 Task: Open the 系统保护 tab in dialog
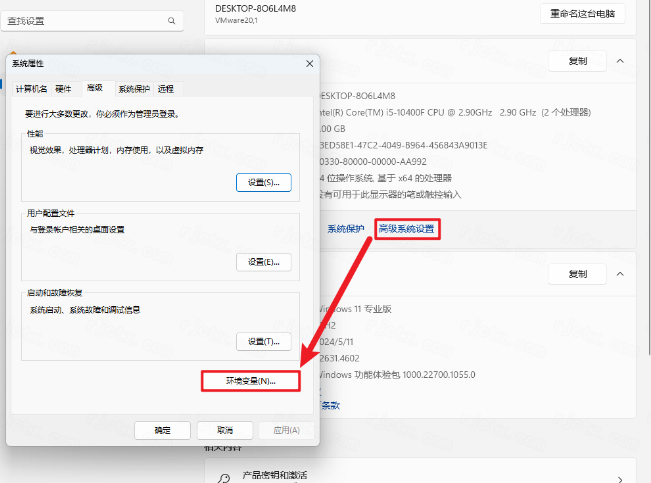[x=133, y=89]
